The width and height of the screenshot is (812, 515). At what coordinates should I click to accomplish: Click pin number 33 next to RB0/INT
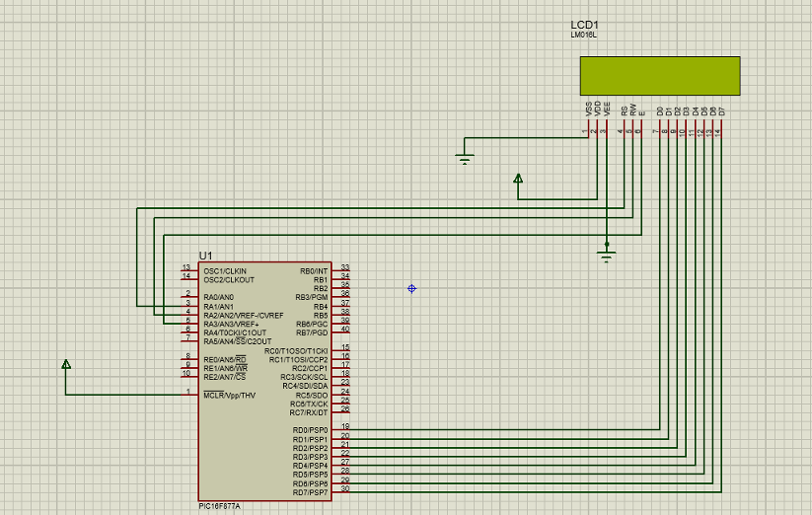tap(345, 267)
